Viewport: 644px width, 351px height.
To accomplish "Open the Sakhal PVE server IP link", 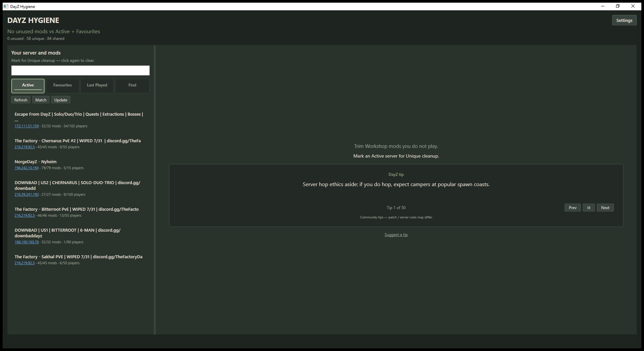I will pos(25,263).
